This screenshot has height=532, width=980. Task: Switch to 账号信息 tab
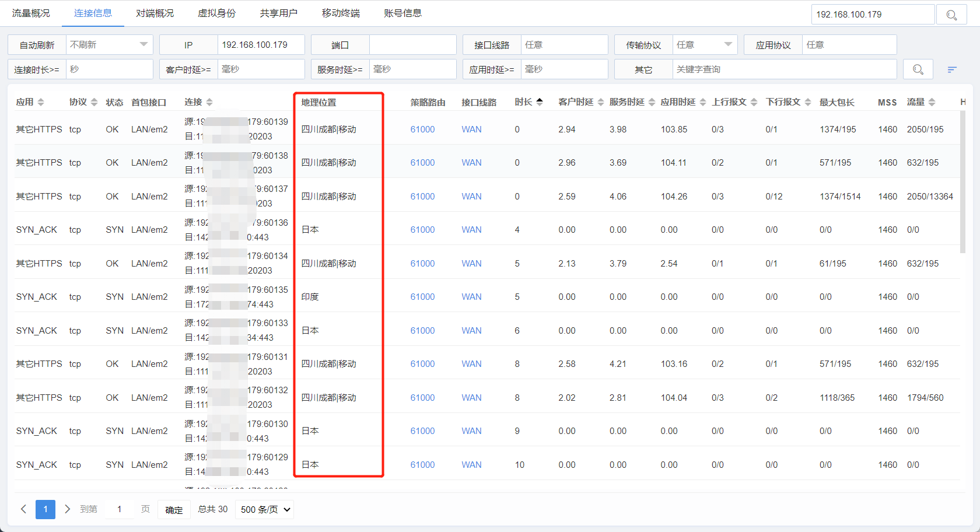402,13
